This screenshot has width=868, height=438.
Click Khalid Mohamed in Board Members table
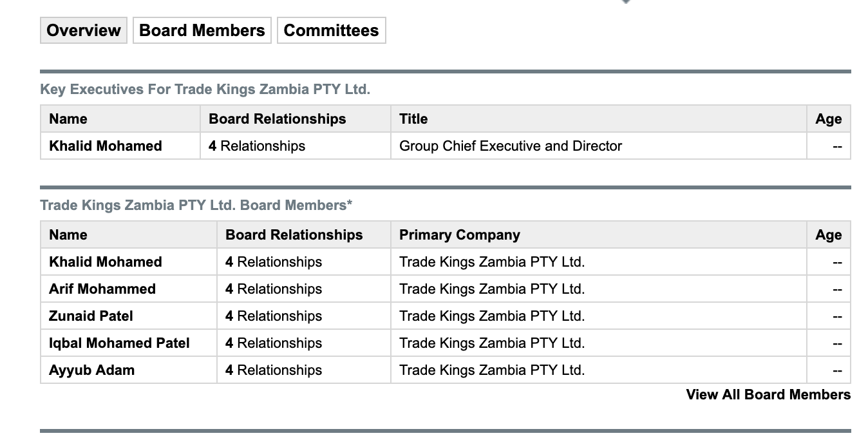[106, 262]
